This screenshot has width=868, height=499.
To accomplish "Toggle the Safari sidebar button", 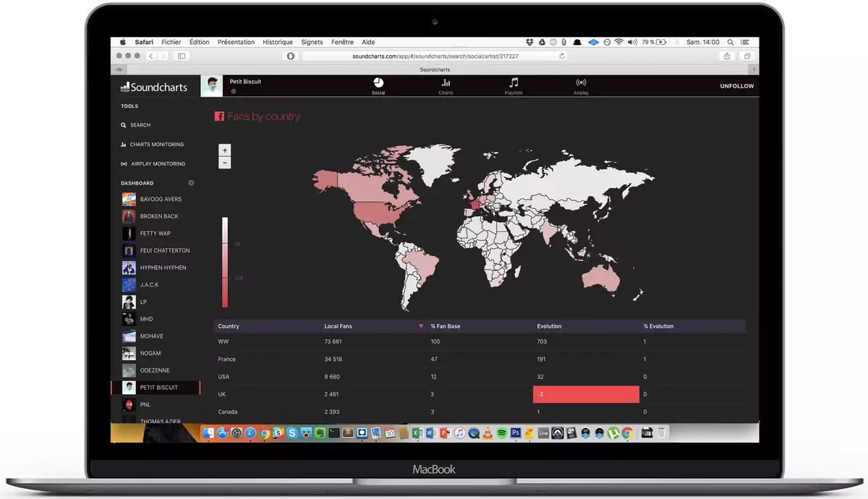I will 182,56.
